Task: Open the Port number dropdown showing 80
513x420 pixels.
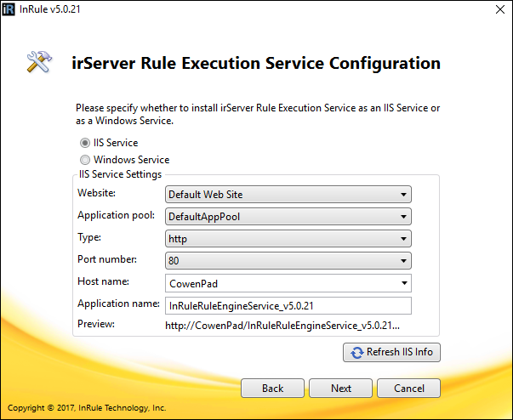Action: [x=288, y=260]
